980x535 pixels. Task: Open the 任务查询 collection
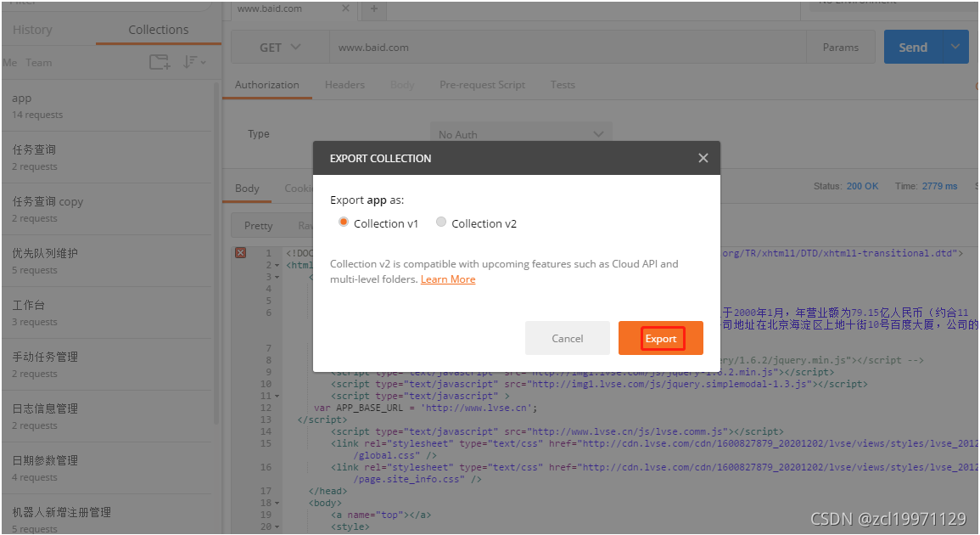click(108, 158)
